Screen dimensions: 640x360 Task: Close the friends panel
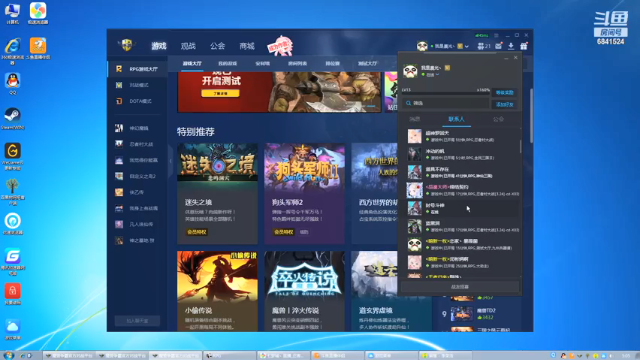point(516,58)
